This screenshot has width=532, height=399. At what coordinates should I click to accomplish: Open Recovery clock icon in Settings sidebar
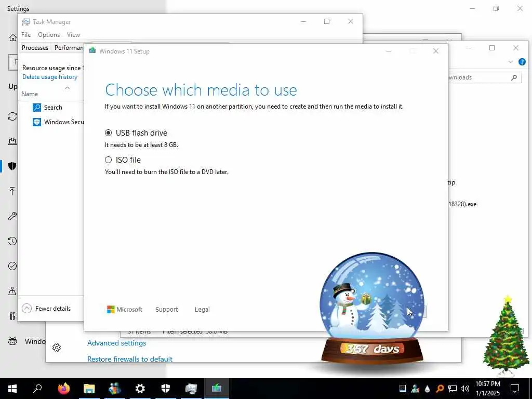click(x=12, y=241)
